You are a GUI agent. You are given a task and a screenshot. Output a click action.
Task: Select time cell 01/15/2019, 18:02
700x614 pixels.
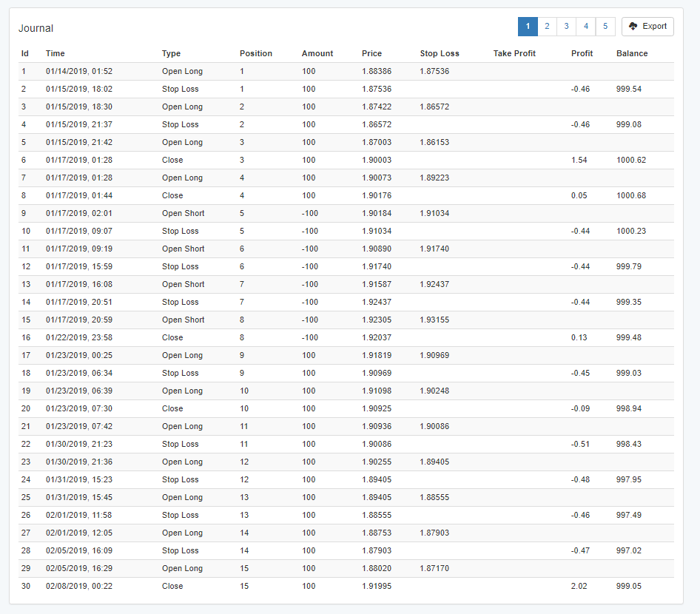tap(79, 90)
